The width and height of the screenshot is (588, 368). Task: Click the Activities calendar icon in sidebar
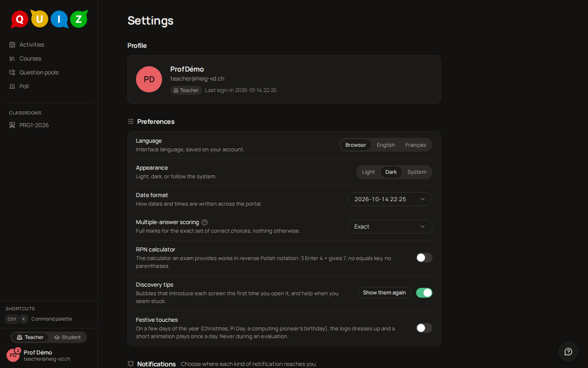12,45
